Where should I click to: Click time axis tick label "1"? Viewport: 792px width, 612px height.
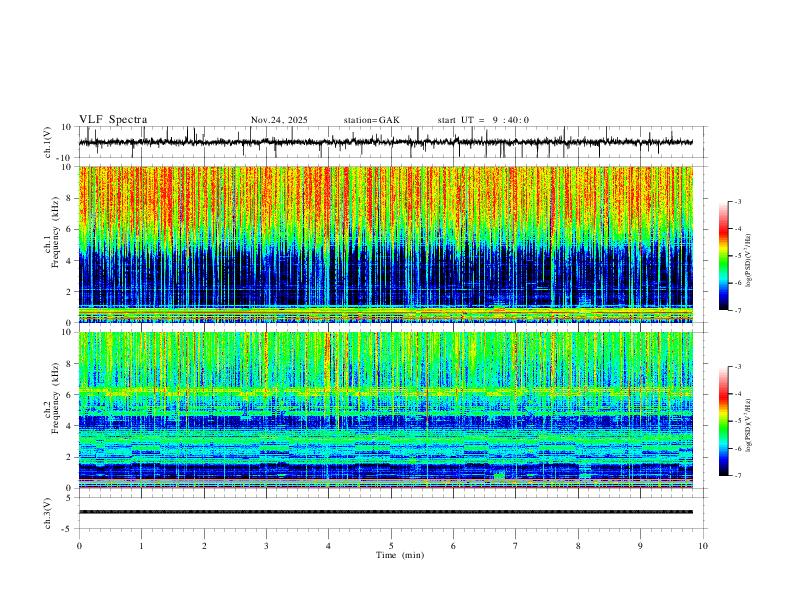click(x=141, y=546)
